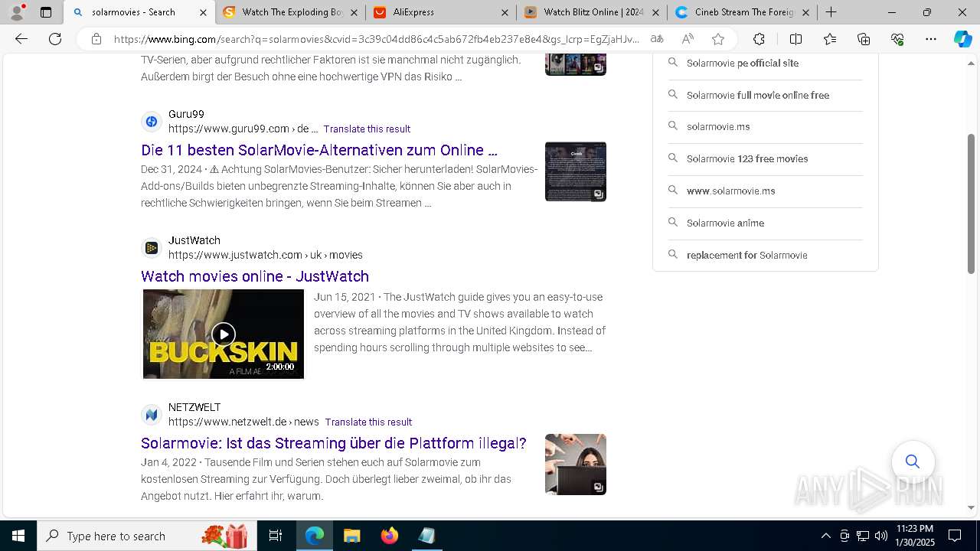Image resolution: width=980 pixels, height=551 pixels.
Task: Toggle the split screen view
Action: (795, 39)
